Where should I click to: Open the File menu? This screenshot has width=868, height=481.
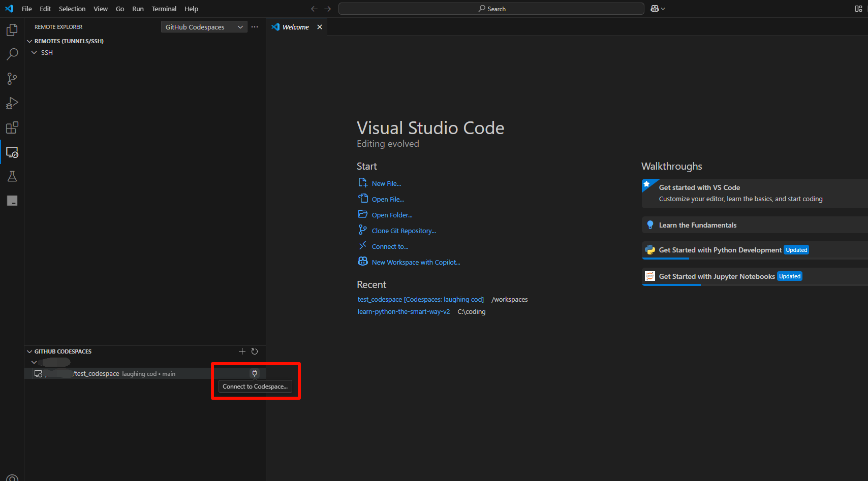tap(27, 9)
